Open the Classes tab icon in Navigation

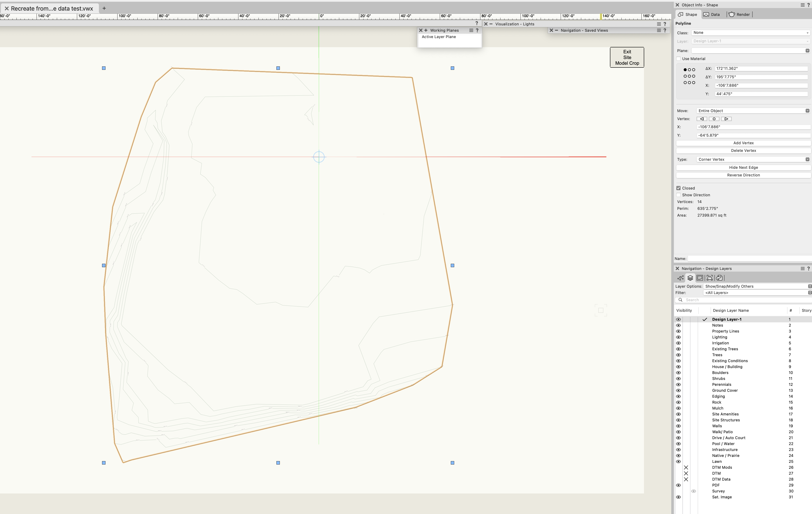(681, 278)
